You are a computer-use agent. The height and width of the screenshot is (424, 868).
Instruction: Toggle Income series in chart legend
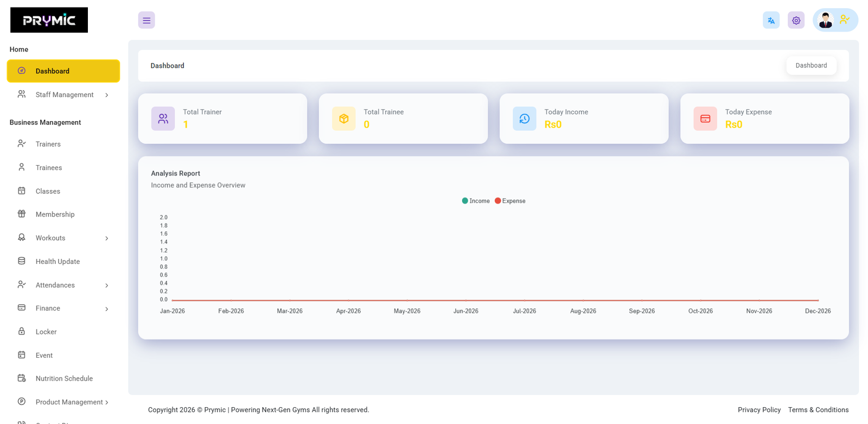[476, 201]
